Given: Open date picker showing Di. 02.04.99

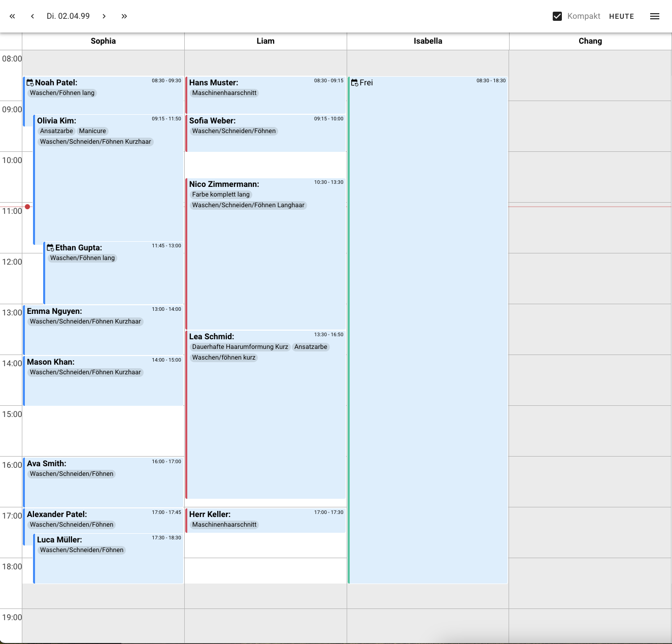Looking at the screenshot, I should pyautogui.click(x=68, y=16).
